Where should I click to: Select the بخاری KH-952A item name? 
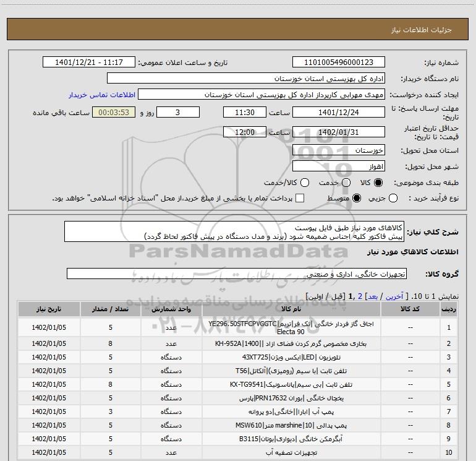coord(291,343)
